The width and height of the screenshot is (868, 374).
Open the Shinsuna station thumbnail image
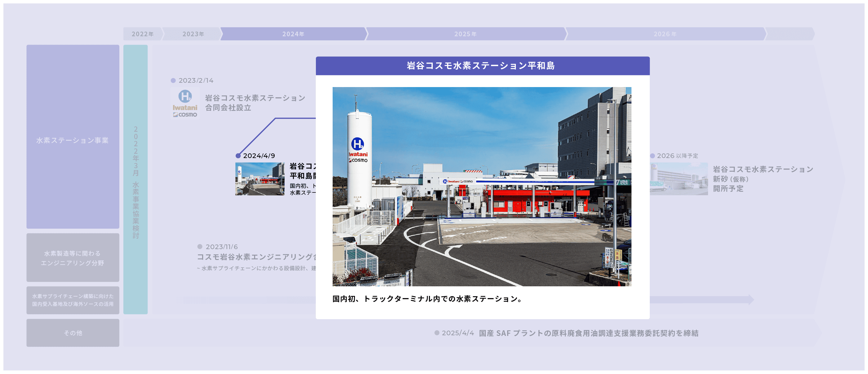pyautogui.click(x=679, y=179)
